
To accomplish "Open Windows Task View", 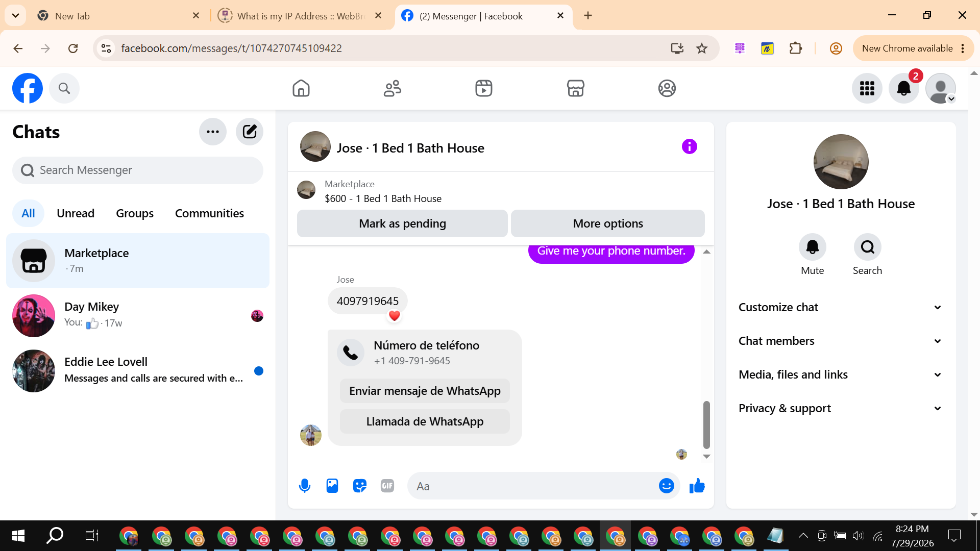I will (x=91, y=535).
